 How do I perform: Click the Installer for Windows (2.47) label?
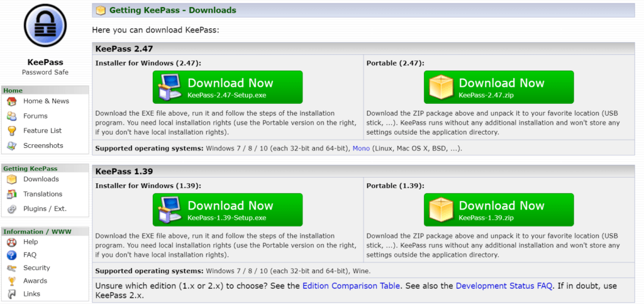148,64
